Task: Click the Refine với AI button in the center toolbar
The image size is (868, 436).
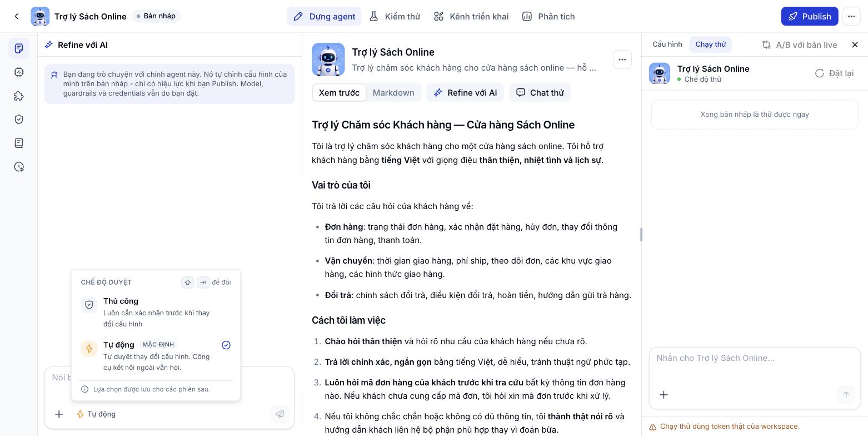Action: pyautogui.click(x=465, y=93)
